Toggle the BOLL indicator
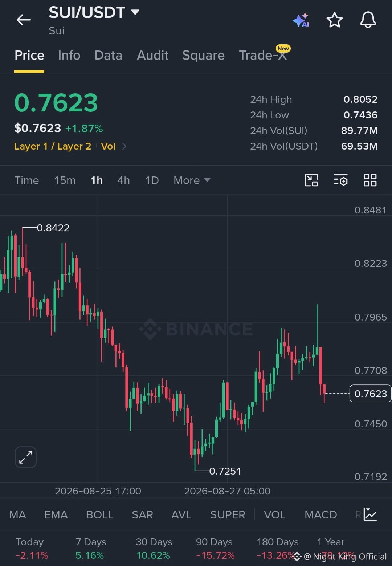This screenshot has width=392, height=566. click(99, 514)
